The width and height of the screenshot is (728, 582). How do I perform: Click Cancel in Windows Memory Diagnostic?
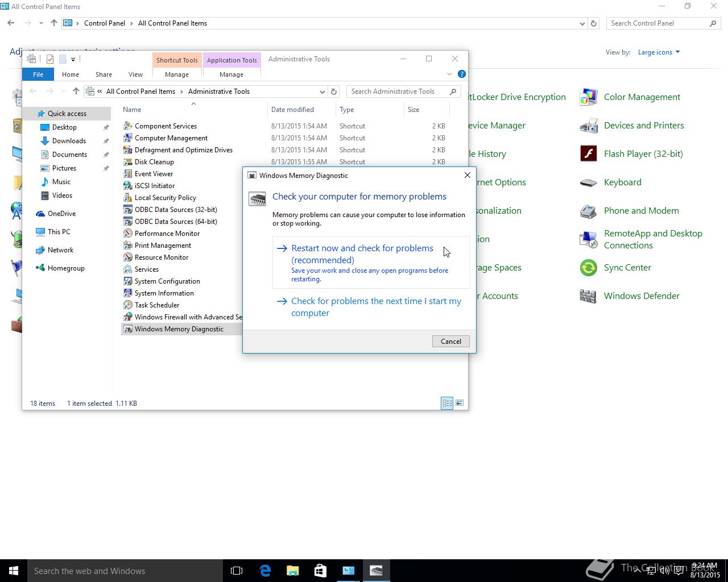[x=451, y=342]
